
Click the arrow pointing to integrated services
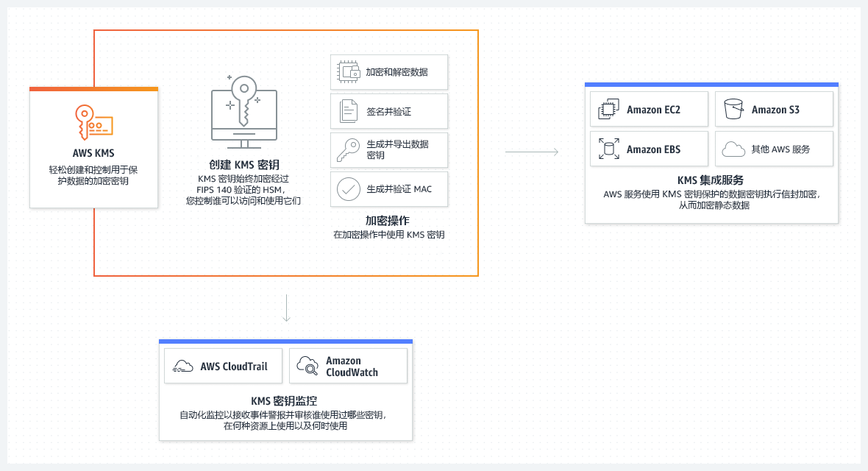[532, 152]
